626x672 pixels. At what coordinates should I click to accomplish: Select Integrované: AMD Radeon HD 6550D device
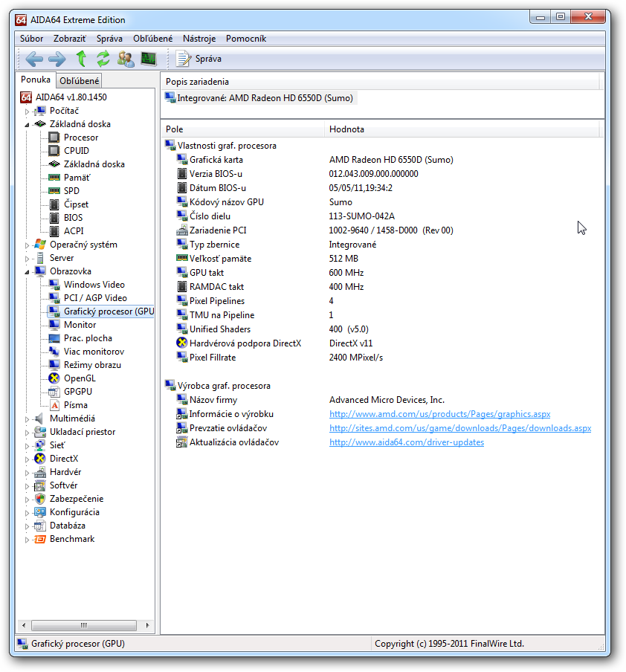pos(259,98)
